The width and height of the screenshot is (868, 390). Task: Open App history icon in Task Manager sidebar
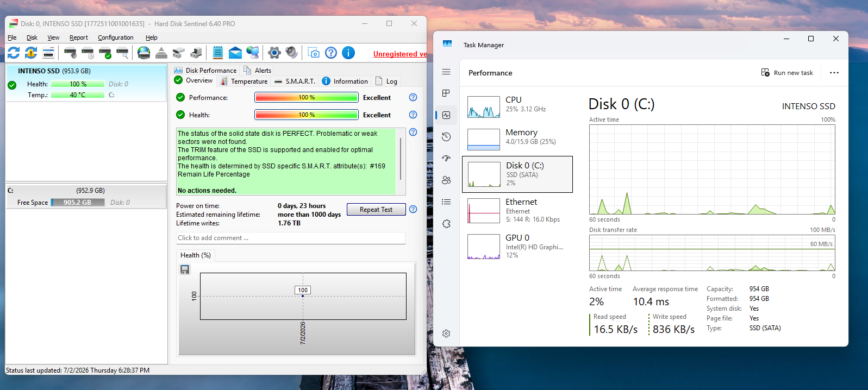[x=446, y=137]
